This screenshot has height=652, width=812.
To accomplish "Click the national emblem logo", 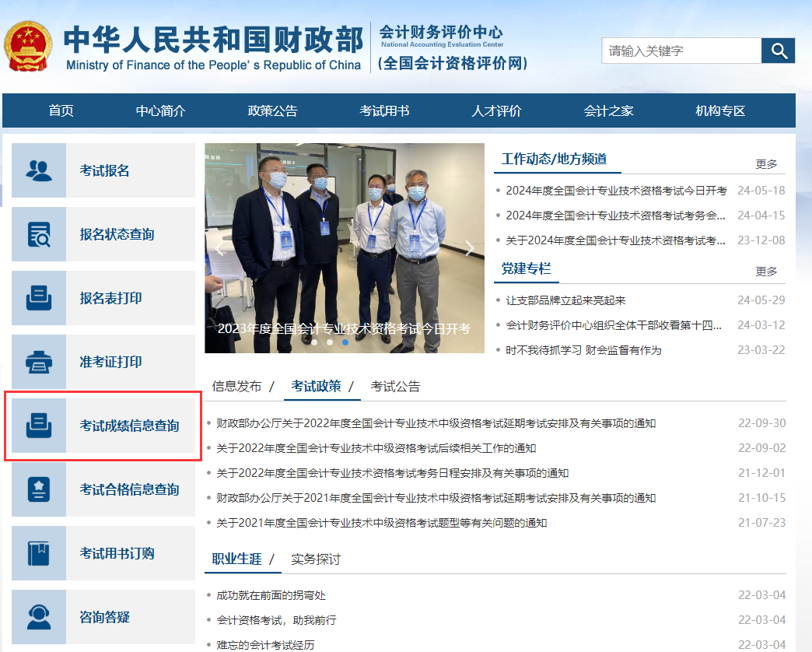I will 29,46.
